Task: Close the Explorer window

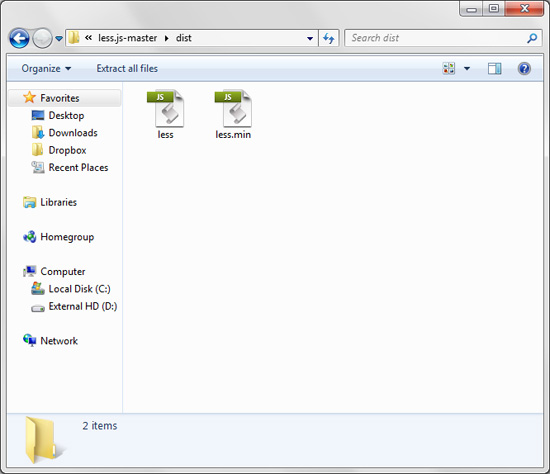Action: click(524, 8)
